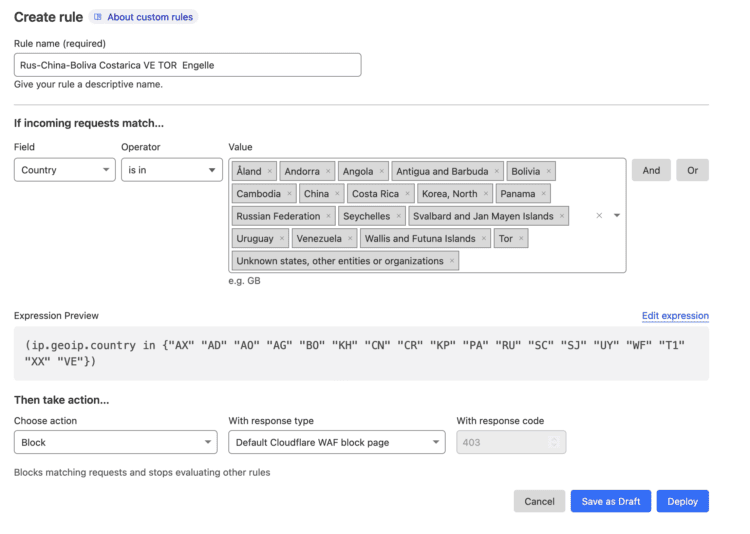Open the Operator dropdown showing is in
The height and width of the screenshot is (534, 750).
[x=171, y=170]
